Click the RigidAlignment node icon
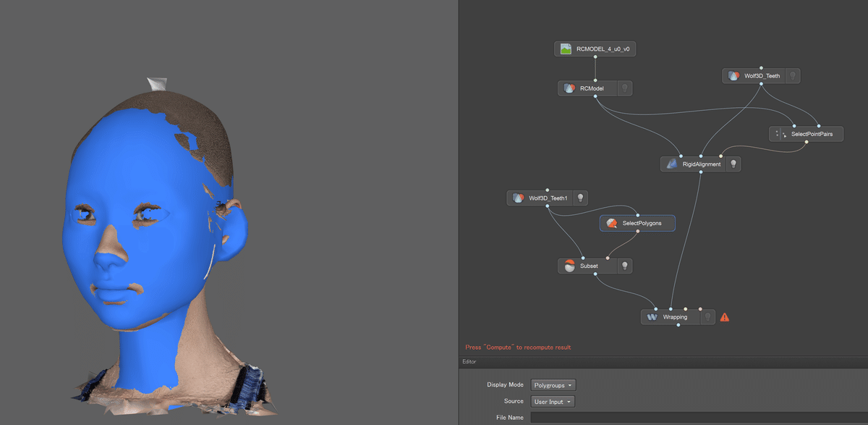Screen dimensions: 868x425 (672, 164)
